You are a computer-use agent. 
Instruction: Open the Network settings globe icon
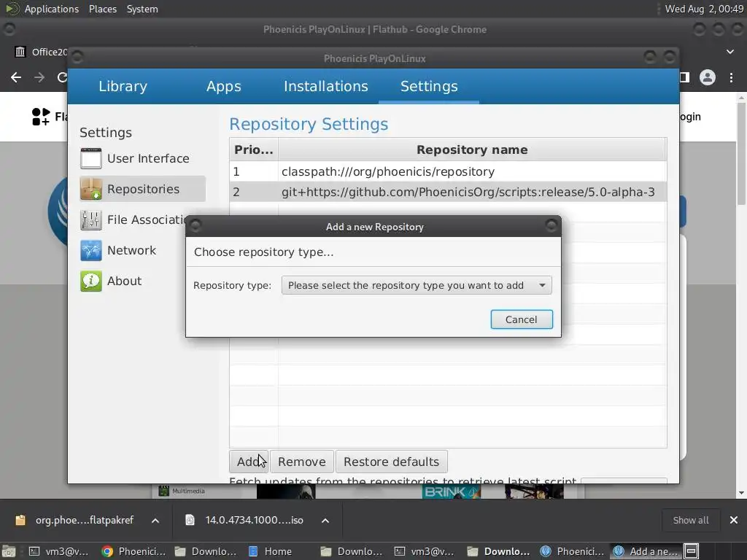pyautogui.click(x=90, y=251)
